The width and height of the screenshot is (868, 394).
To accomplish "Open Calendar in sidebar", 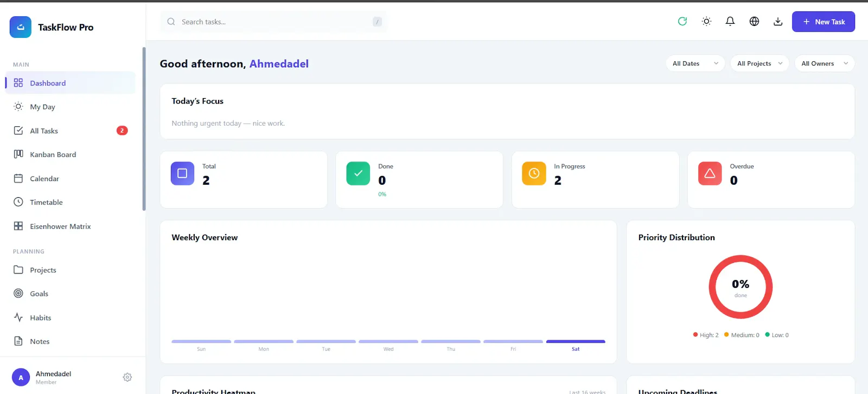I will pos(71,178).
